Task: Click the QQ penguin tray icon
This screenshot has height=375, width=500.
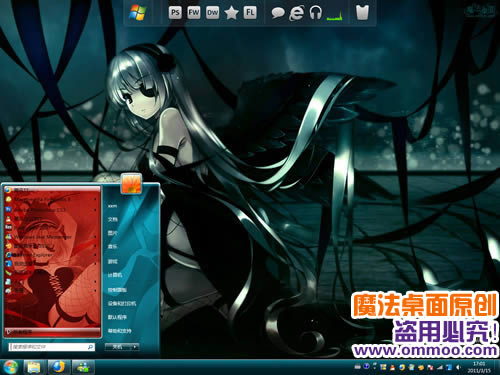Action: 392,368
